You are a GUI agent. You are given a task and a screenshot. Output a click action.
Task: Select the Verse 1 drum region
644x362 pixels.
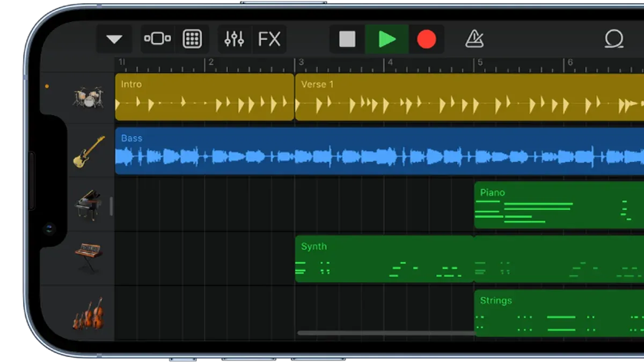(x=470, y=97)
